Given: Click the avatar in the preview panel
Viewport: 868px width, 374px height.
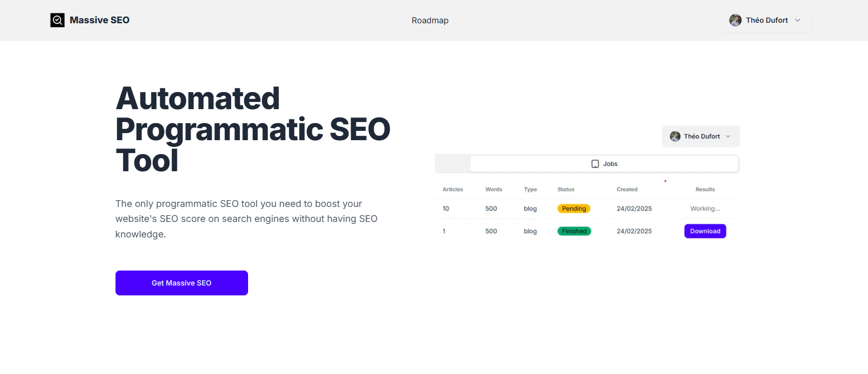Looking at the screenshot, I should [x=675, y=137].
